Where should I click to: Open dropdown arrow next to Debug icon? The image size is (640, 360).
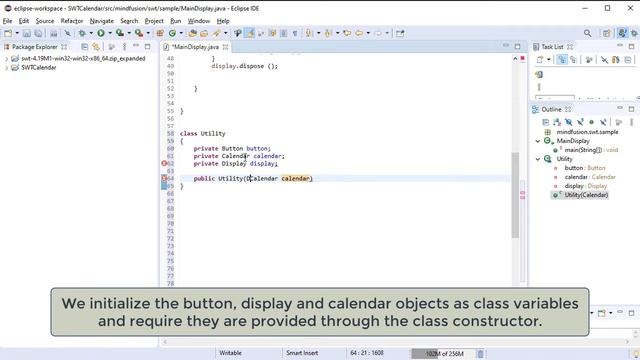pyautogui.click(x=91, y=33)
